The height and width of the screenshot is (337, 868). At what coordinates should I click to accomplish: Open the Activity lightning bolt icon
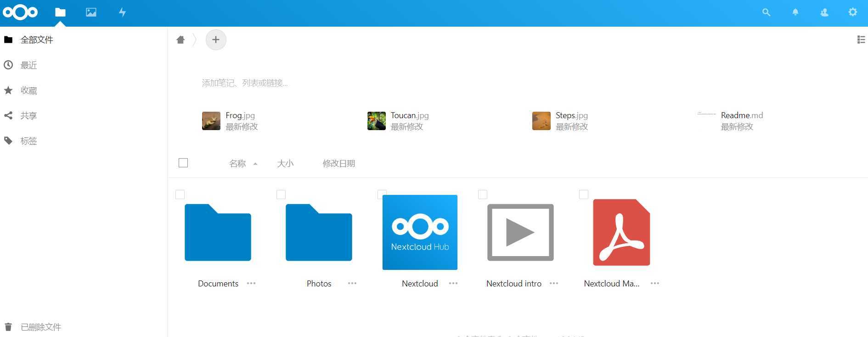[122, 12]
